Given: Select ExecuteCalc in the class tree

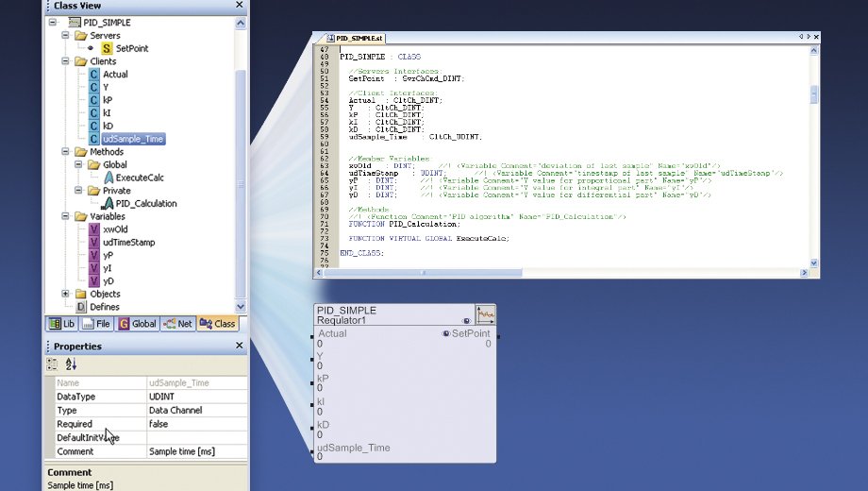Looking at the screenshot, I should pos(140,178).
